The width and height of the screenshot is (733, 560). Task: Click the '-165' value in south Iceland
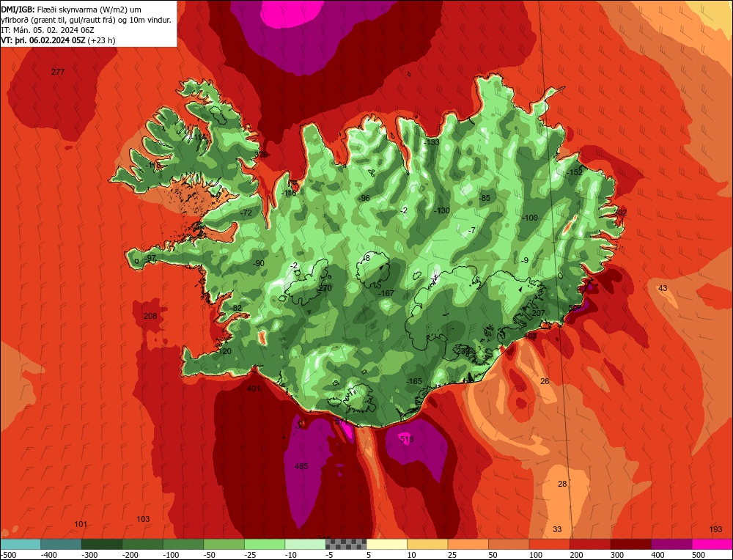click(x=413, y=381)
